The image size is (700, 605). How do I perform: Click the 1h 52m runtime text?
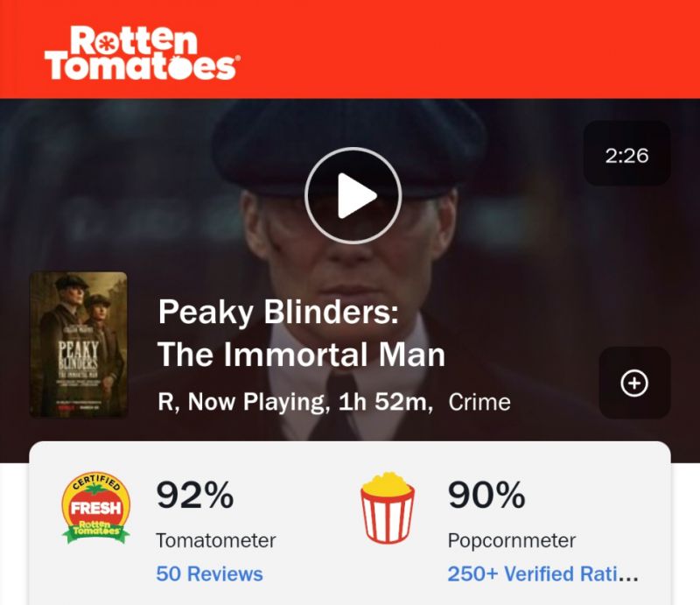(x=383, y=402)
